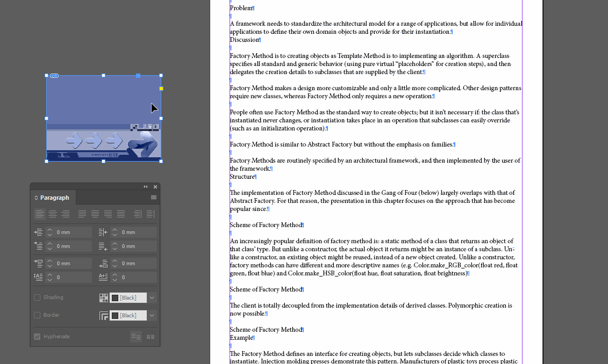Click paragraph starting "The client is totally decoupled"
608x364 pixels.
371,309
